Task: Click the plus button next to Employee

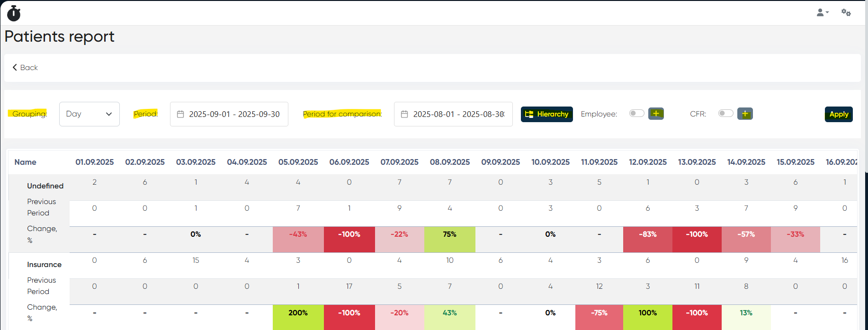Action: 656,114
